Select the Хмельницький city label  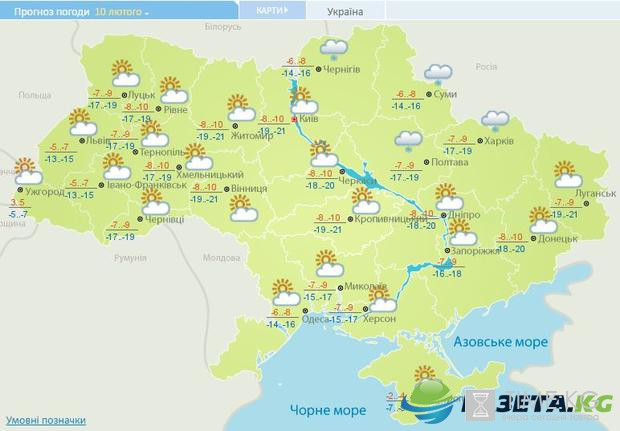click(210, 174)
